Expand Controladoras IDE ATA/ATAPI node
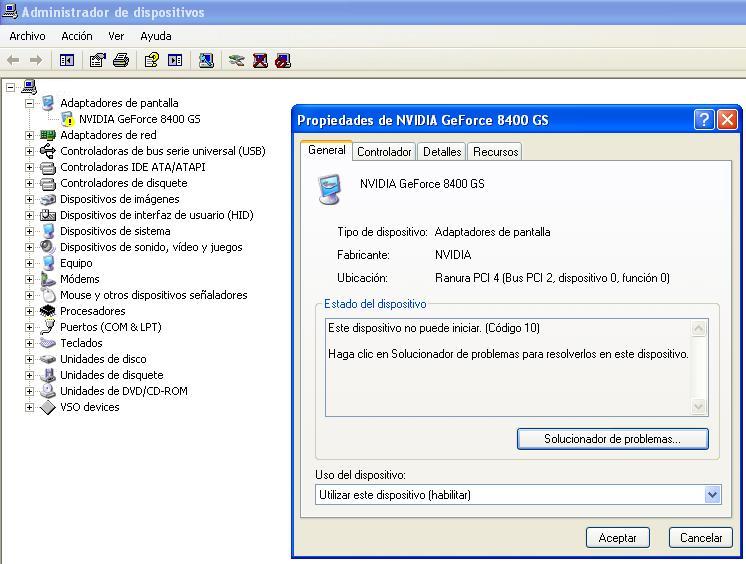The width and height of the screenshot is (746, 564). (29, 168)
